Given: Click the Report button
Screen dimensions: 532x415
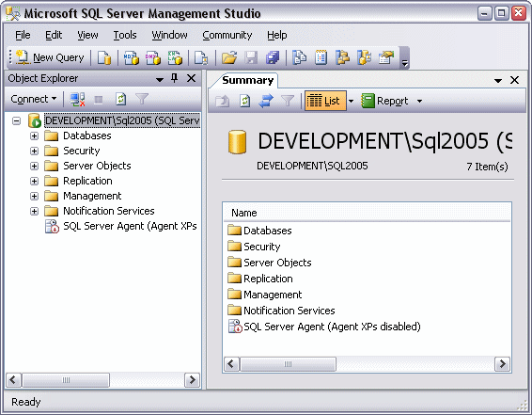Looking at the screenshot, I should coord(384,101).
